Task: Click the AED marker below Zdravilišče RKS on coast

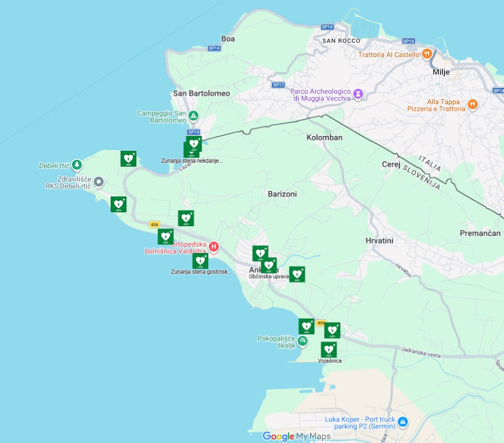Action: coord(119,204)
